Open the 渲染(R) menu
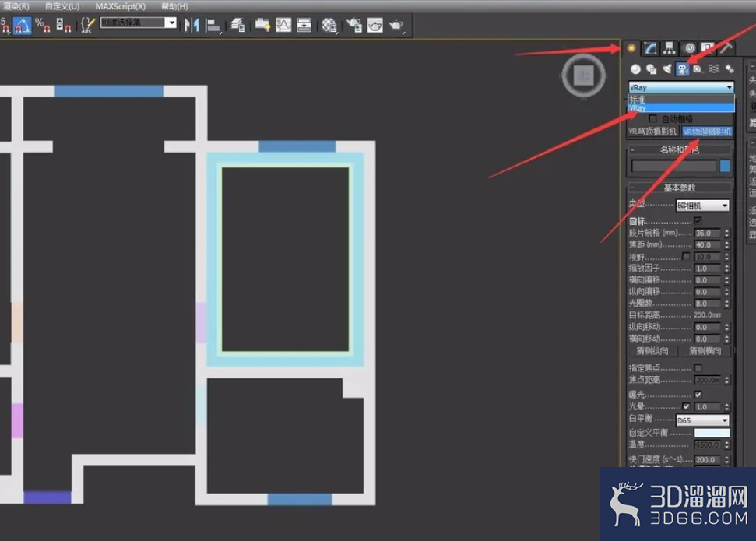Screen dimensions: 756x541 click(16, 6)
